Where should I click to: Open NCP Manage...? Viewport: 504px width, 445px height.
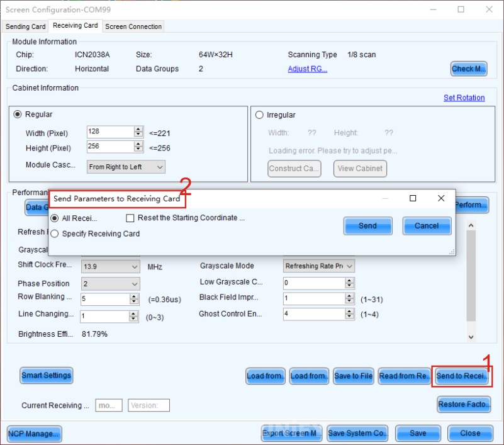pyautogui.click(x=34, y=434)
